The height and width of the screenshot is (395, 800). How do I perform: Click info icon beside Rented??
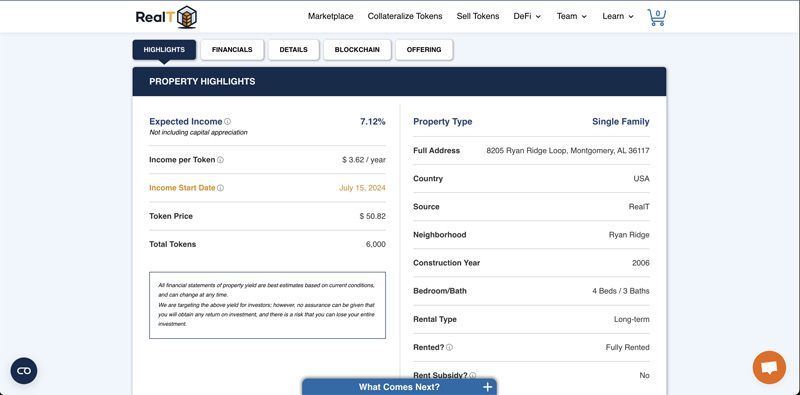(449, 348)
